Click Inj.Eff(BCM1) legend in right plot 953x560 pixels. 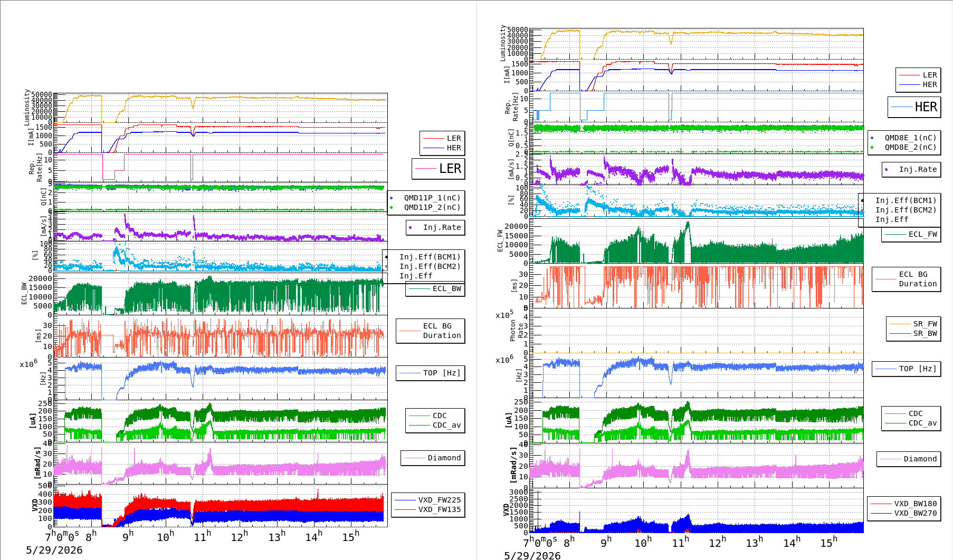[906, 200]
